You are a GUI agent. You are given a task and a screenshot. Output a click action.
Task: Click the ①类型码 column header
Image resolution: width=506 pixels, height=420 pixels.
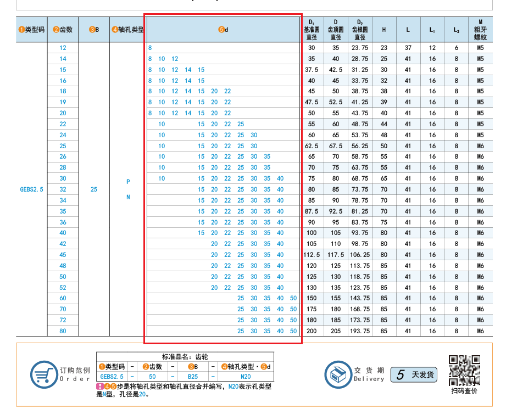(32, 30)
